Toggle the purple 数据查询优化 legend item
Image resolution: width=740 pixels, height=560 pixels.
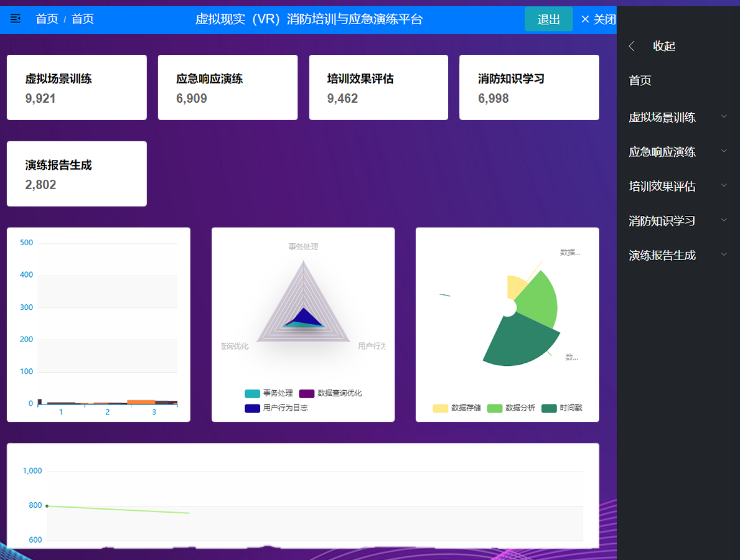click(x=307, y=394)
